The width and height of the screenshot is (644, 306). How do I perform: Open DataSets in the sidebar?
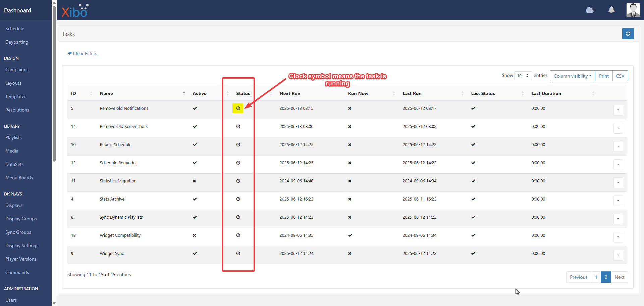click(x=14, y=164)
